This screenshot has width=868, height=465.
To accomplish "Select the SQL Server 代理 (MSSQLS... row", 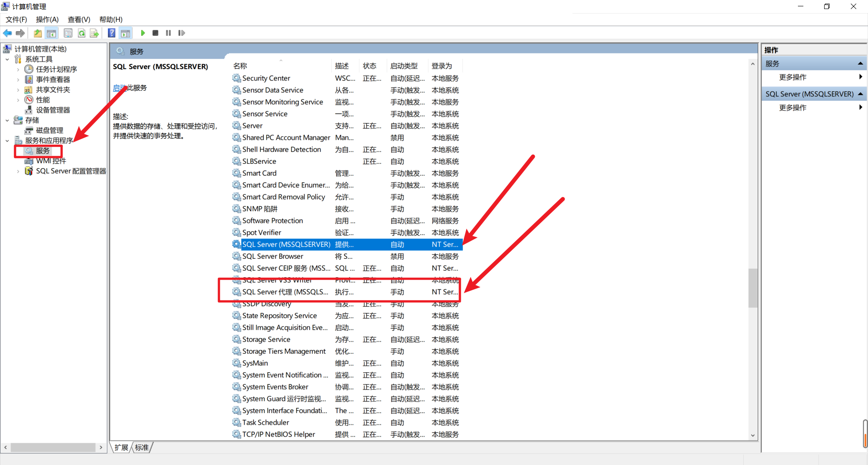I will tap(347, 292).
